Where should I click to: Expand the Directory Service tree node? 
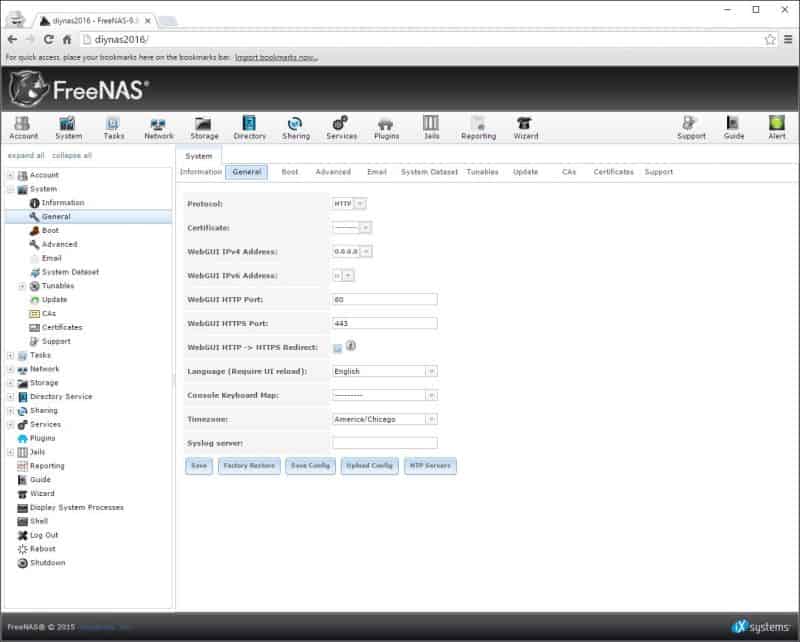11,397
